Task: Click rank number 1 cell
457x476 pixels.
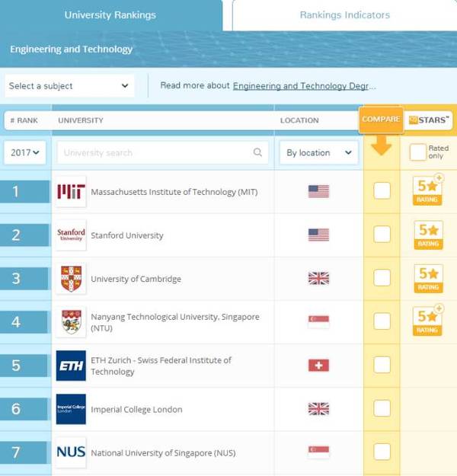Action: click(x=24, y=192)
